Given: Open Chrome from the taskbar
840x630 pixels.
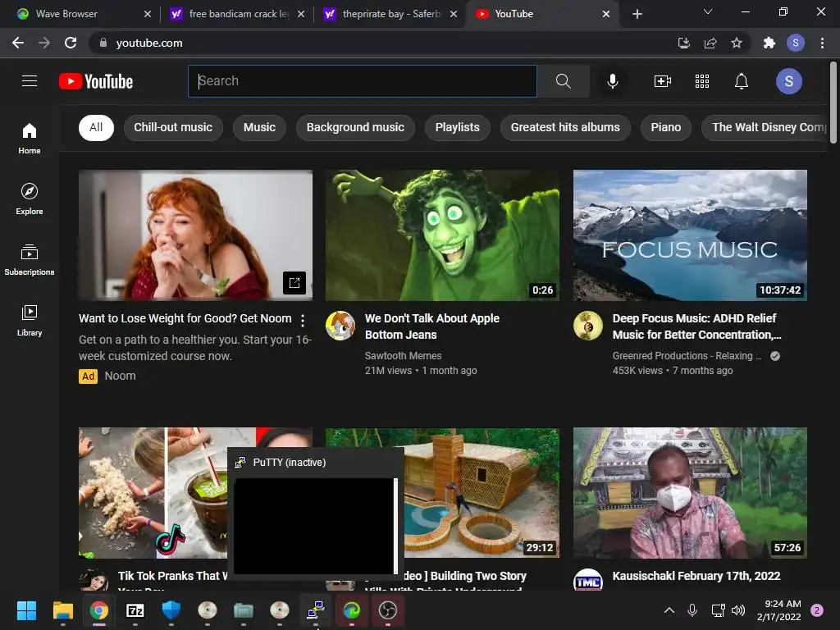Looking at the screenshot, I should [x=99, y=610].
